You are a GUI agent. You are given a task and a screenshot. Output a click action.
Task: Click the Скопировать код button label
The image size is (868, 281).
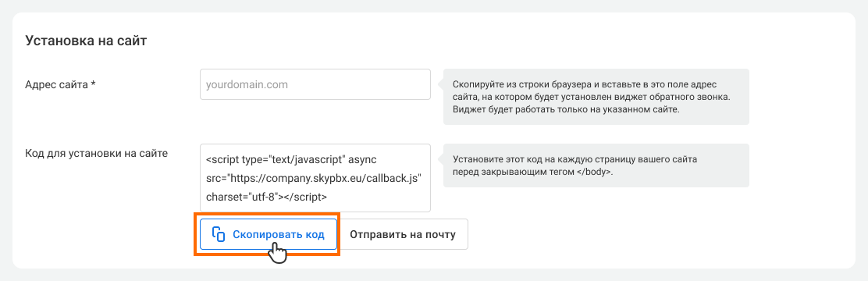[x=278, y=234]
